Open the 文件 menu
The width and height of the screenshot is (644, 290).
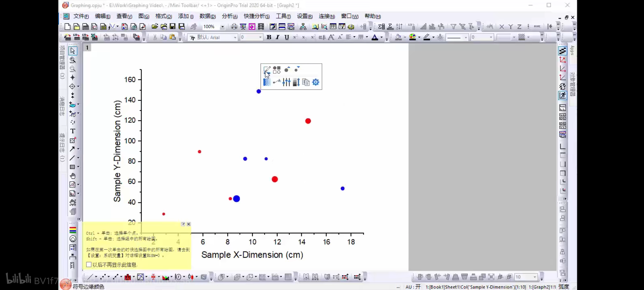click(x=80, y=16)
